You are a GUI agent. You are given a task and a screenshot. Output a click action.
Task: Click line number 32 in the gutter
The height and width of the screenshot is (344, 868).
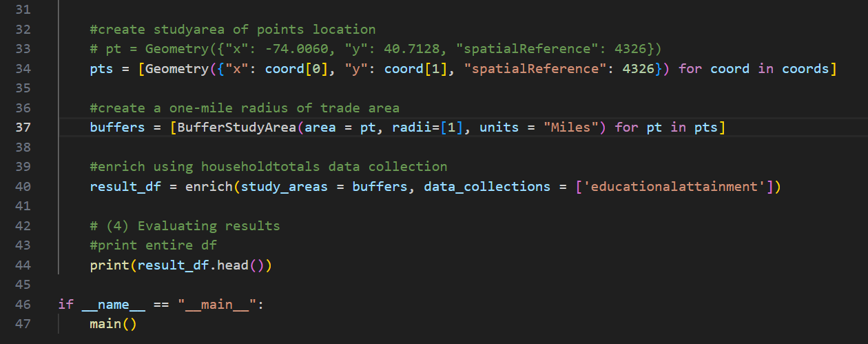point(23,30)
